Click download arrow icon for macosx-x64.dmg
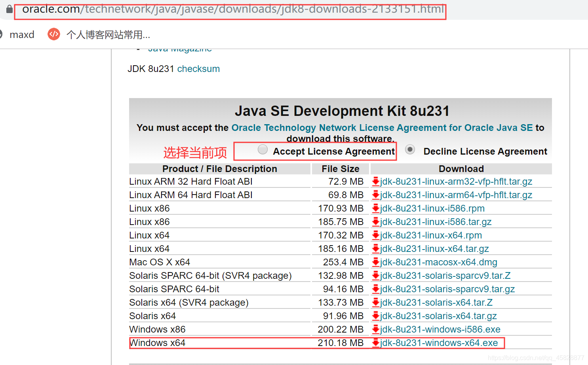 [376, 262]
